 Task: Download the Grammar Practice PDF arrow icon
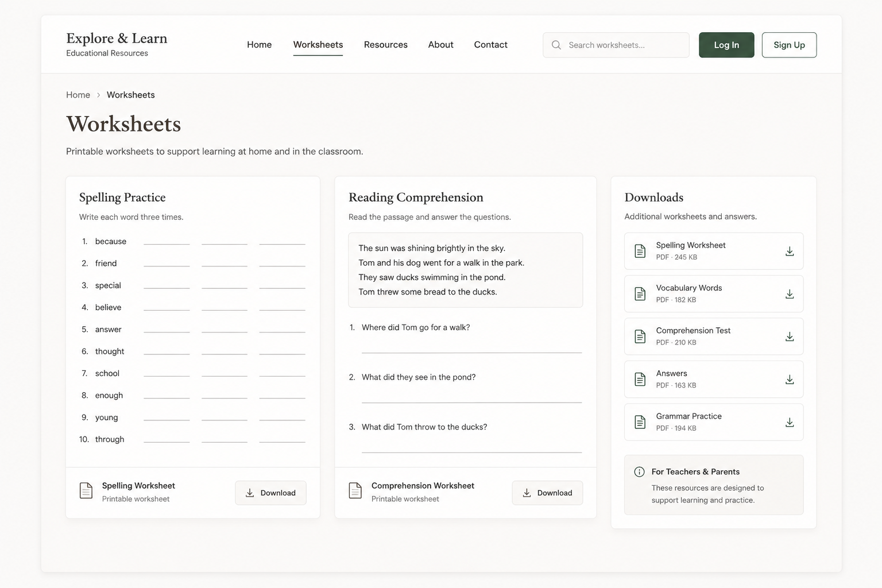790,422
